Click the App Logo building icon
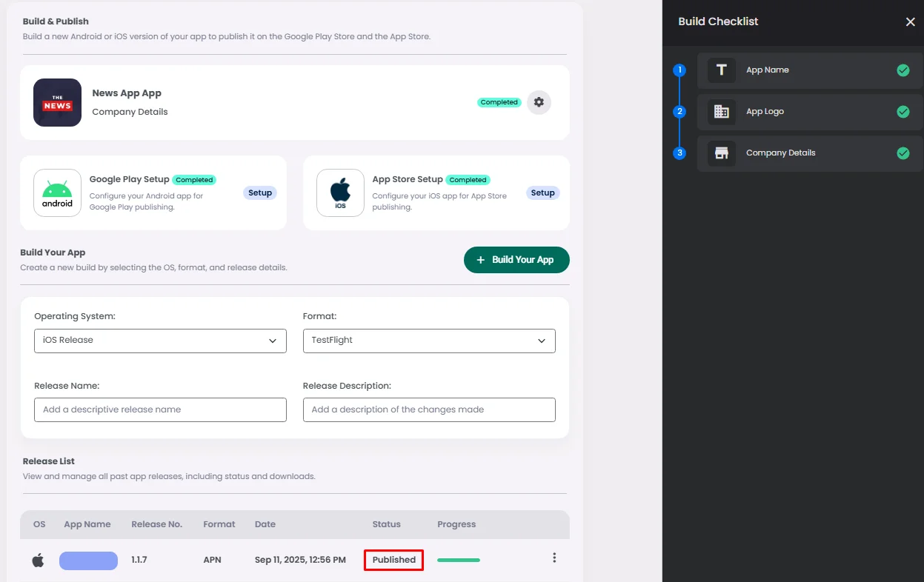Screen dimensions: 924x582 click(721, 112)
